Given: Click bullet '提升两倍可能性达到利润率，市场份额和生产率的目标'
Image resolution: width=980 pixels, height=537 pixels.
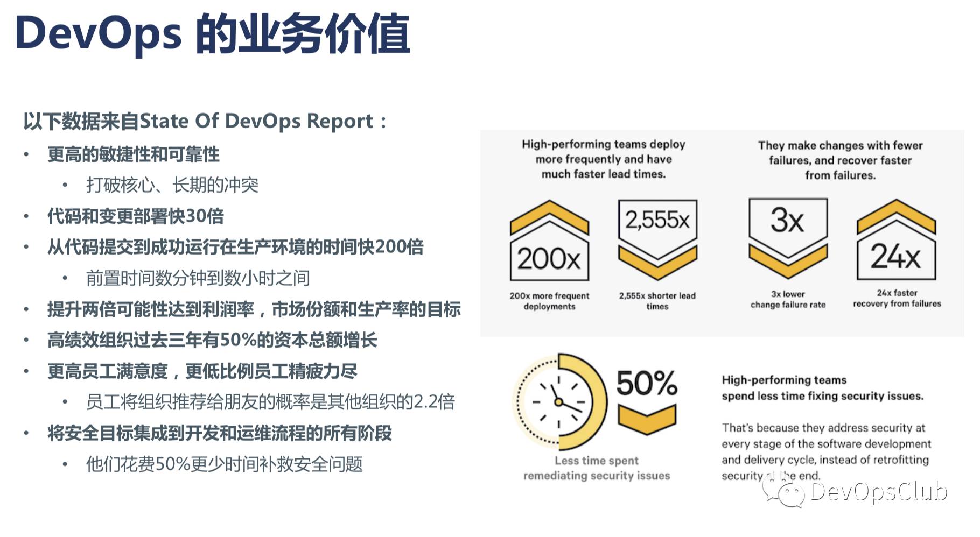Looking at the screenshot, I should click(254, 309).
